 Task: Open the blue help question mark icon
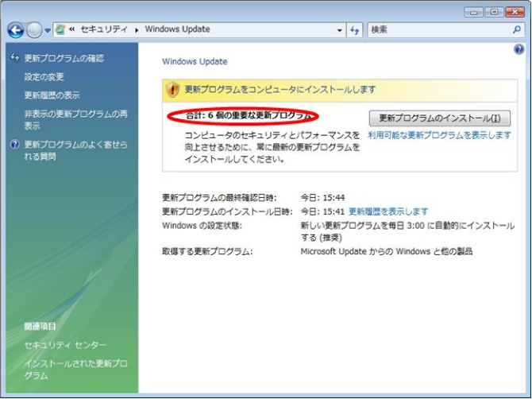point(519,49)
